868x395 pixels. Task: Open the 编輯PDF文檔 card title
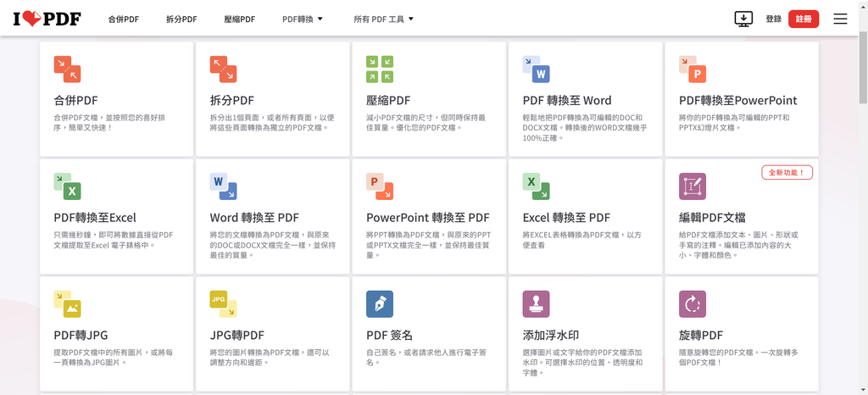[712, 218]
